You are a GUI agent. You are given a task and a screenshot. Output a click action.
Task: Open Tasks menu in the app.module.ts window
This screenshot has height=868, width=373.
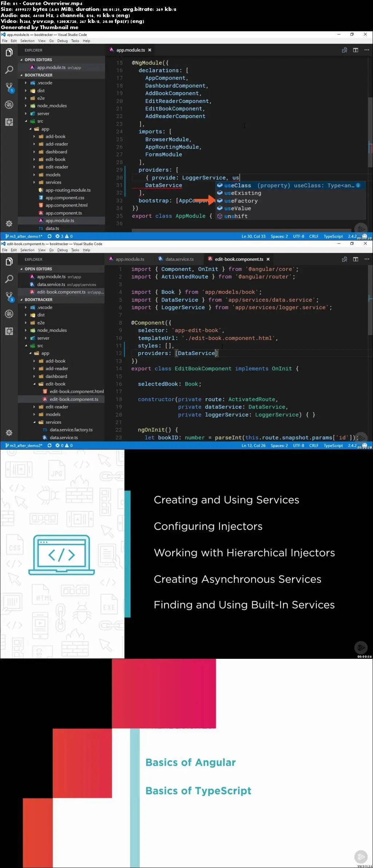point(75,41)
